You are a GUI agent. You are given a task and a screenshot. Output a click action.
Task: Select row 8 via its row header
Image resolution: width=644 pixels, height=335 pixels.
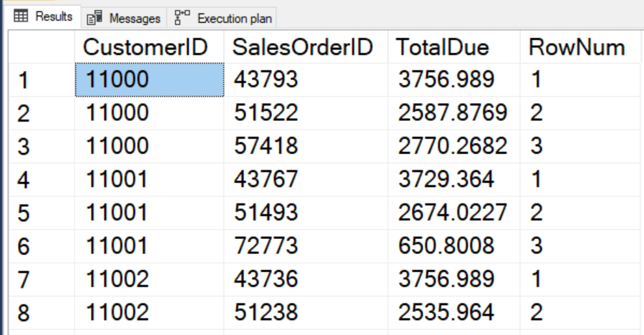42,313
